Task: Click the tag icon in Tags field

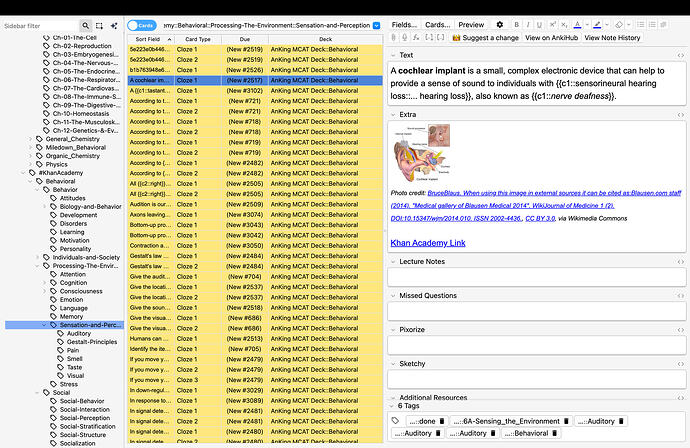Action: pos(395,421)
